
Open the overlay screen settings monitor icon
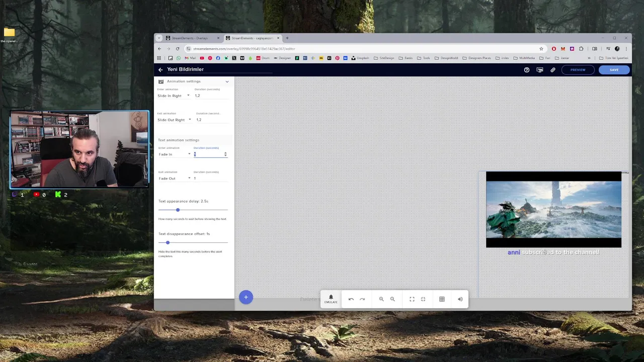[x=540, y=70]
